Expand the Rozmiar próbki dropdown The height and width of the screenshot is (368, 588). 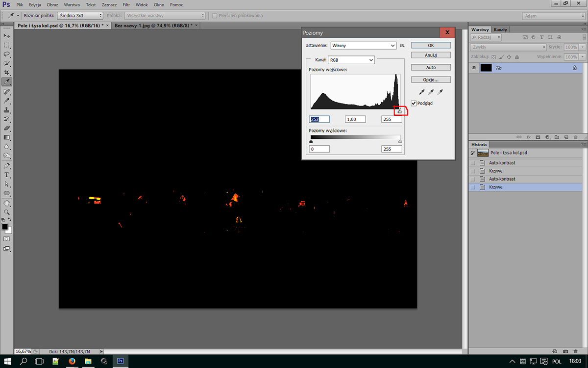click(80, 16)
